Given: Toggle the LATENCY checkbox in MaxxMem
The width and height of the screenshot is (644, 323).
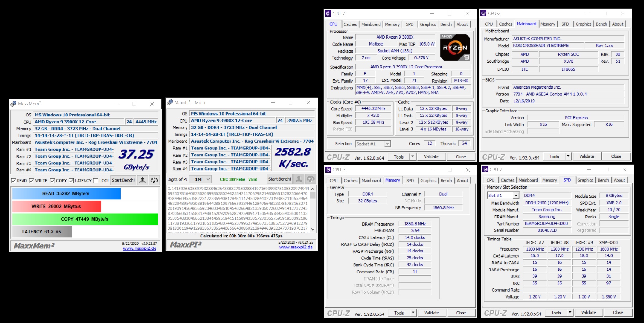Looking at the screenshot, I should coord(71,181).
